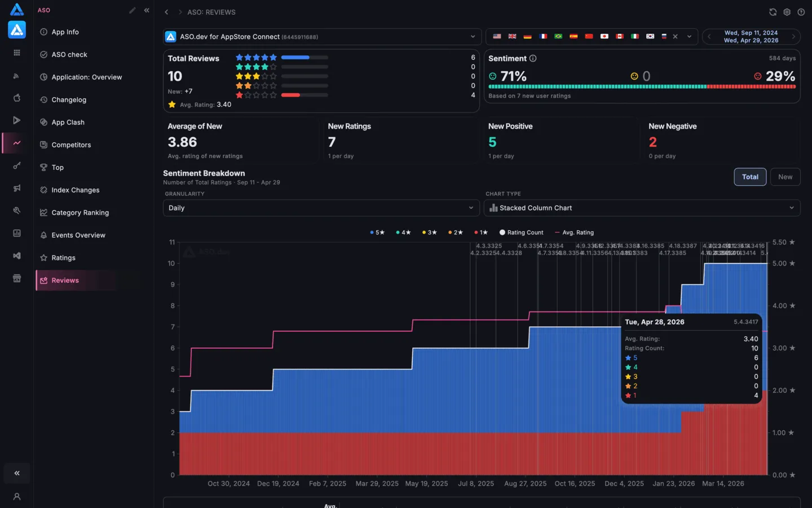Shift date range to the next period
Image resolution: width=812 pixels, height=508 pixels.
pyautogui.click(x=793, y=37)
